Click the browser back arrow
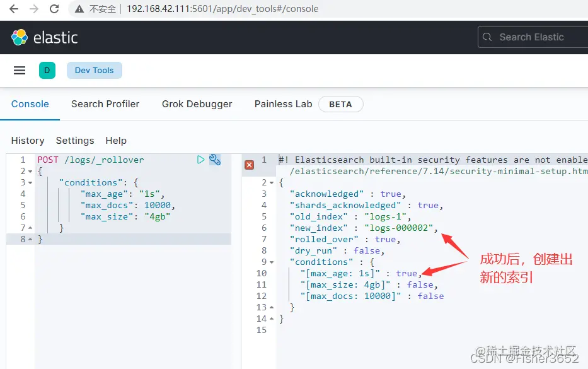This screenshot has width=588, height=369. pos(14,9)
